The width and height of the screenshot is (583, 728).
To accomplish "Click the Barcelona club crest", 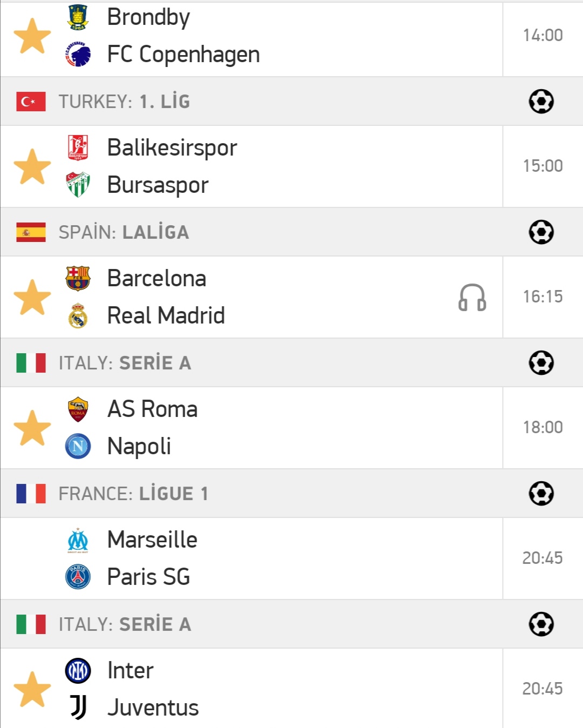I will [78, 279].
